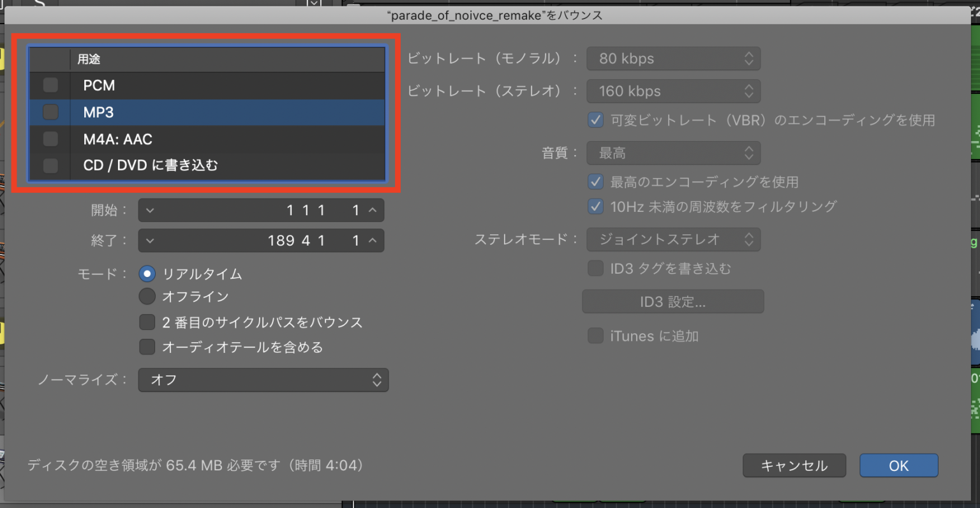Screen dimensions: 980x508
Task: Check オーディオテールを含める
Action: tap(147, 347)
